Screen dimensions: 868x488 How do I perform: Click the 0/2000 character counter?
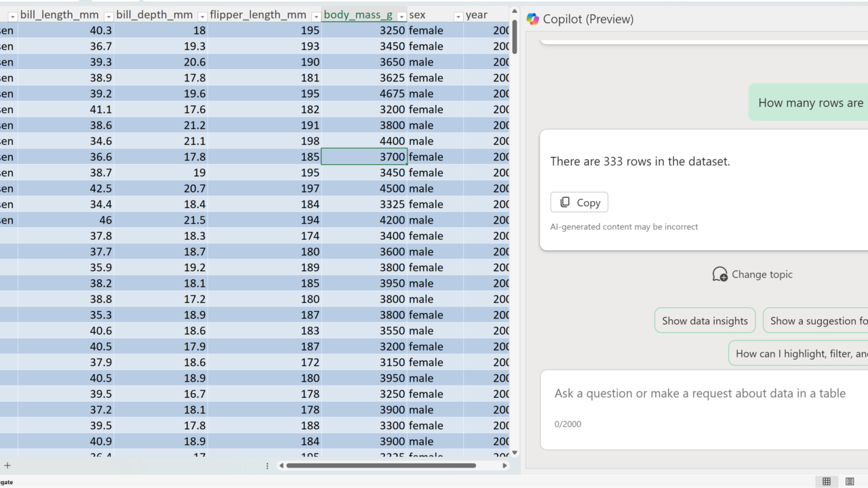568,424
